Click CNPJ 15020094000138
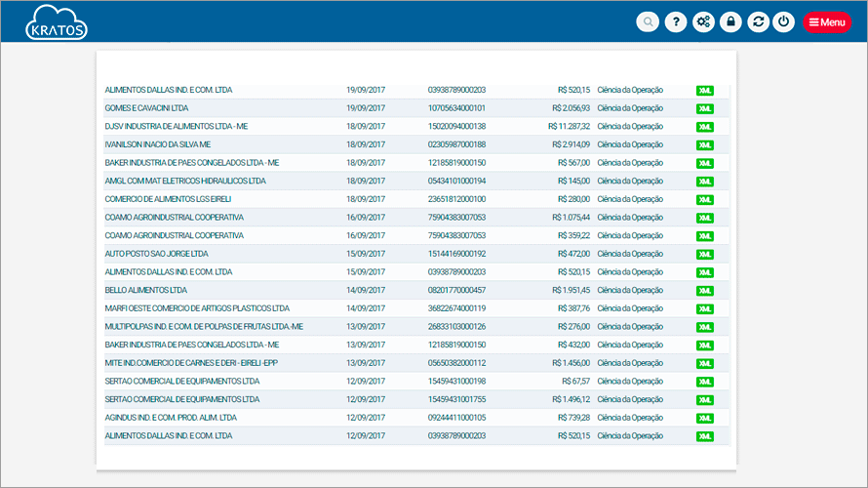The height and width of the screenshot is (488, 868). tap(456, 126)
